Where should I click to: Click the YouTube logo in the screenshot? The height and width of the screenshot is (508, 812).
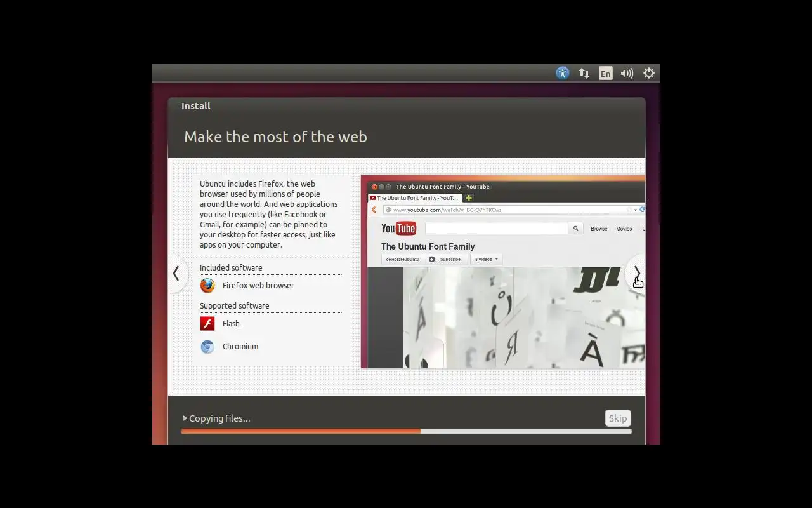coord(398,229)
